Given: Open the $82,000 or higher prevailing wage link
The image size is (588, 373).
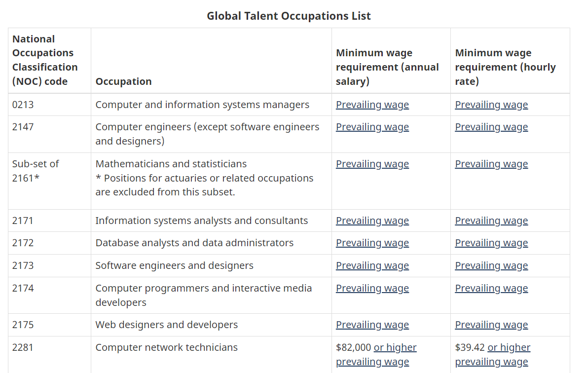Looking at the screenshot, I should pos(395,347).
